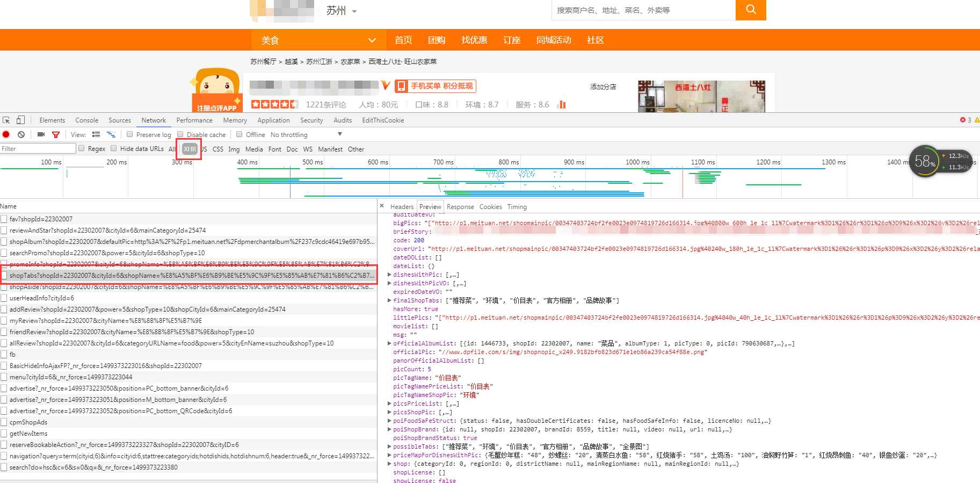Click the mascot 注册点评APP image

[x=216, y=90]
